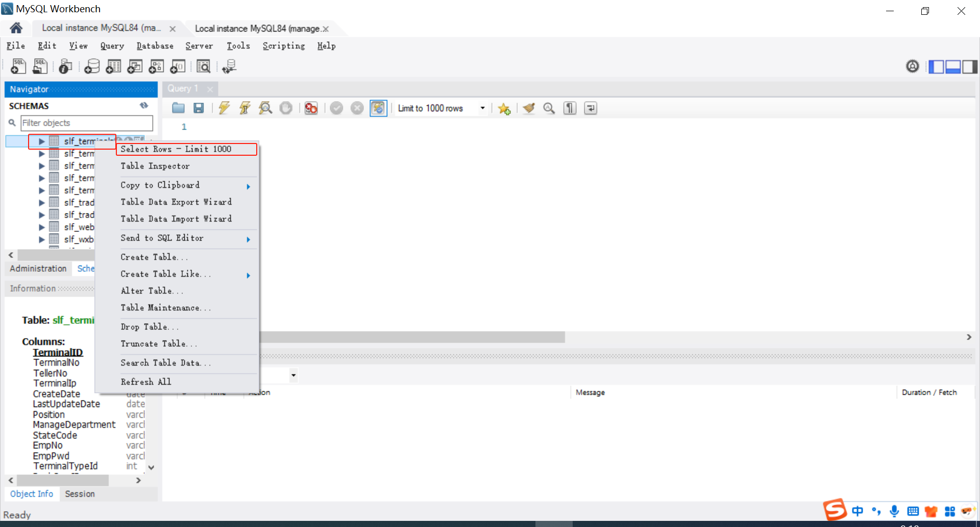Execute statement under cursor icon
980x527 pixels.
[245, 108]
